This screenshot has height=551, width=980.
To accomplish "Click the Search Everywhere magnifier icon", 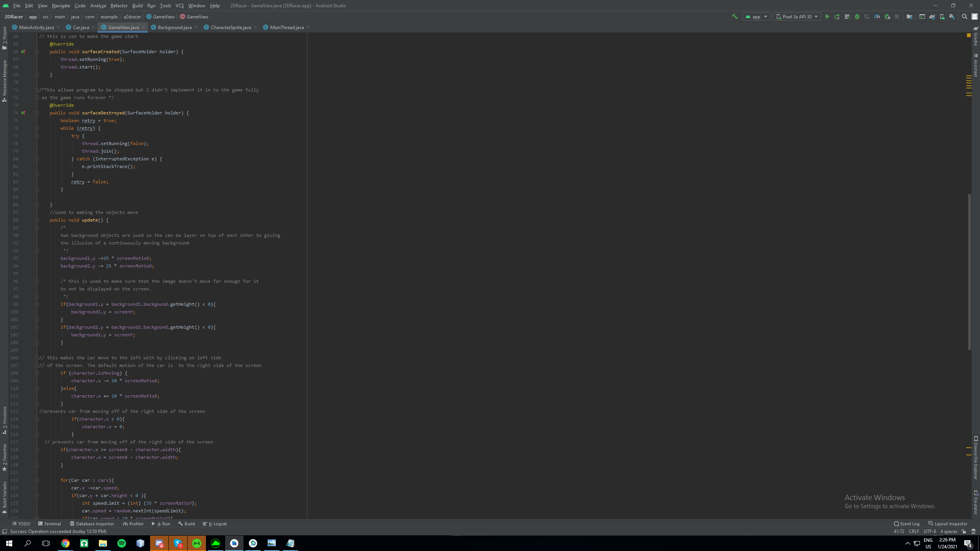I will [x=965, y=17].
